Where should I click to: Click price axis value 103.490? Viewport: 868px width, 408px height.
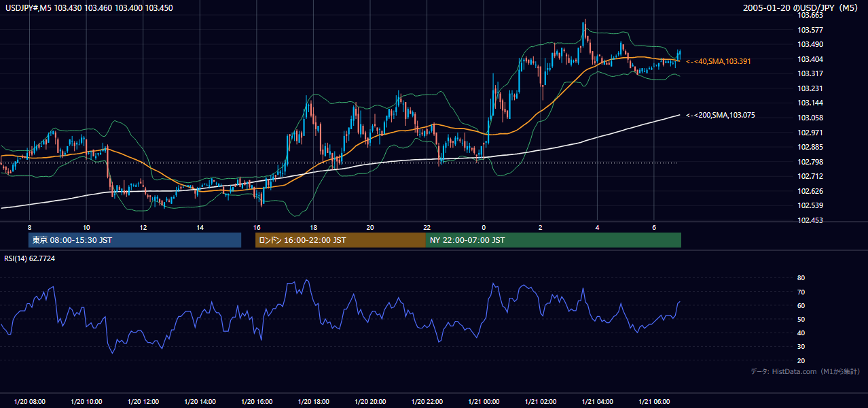[x=810, y=44]
